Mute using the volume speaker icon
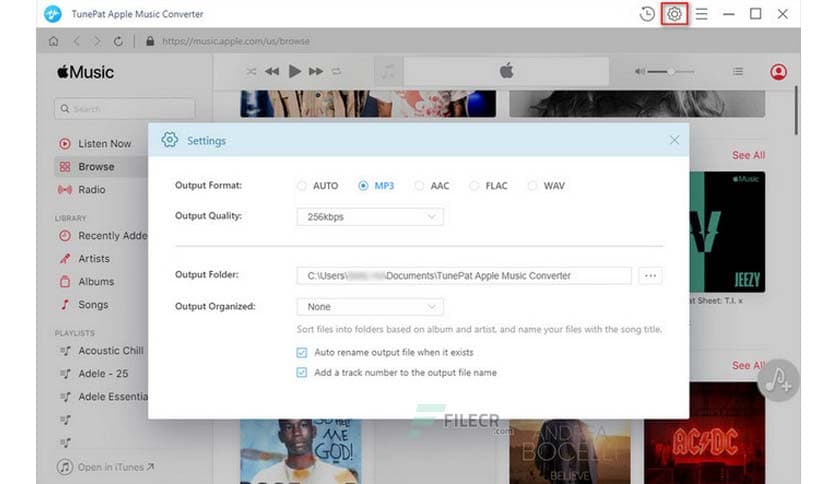This screenshot has width=836, height=484. coord(639,71)
